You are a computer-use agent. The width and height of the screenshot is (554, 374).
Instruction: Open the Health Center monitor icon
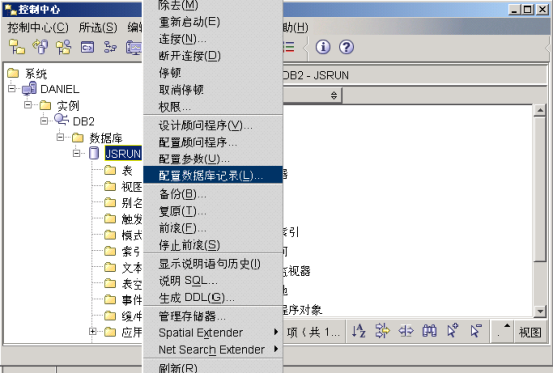click(134, 47)
